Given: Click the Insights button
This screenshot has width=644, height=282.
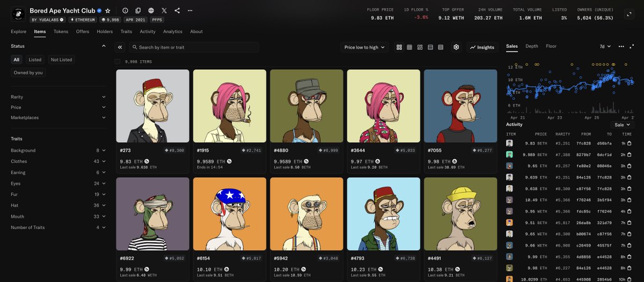Looking at the screenshot, I should coord(482,47).
